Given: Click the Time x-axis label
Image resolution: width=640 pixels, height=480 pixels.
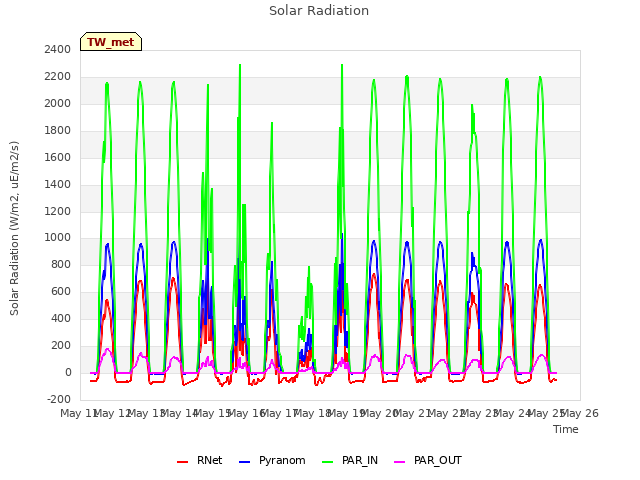Looking at the screenshot, I should [566, 429].
